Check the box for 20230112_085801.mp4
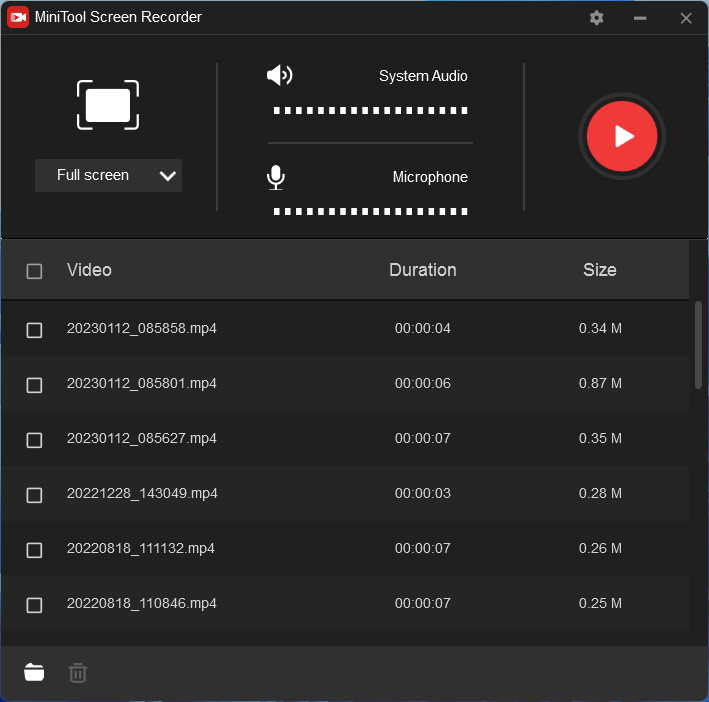The height and width of the screenshot is (702, 709). pyautogui.click(x=34, y=385)
